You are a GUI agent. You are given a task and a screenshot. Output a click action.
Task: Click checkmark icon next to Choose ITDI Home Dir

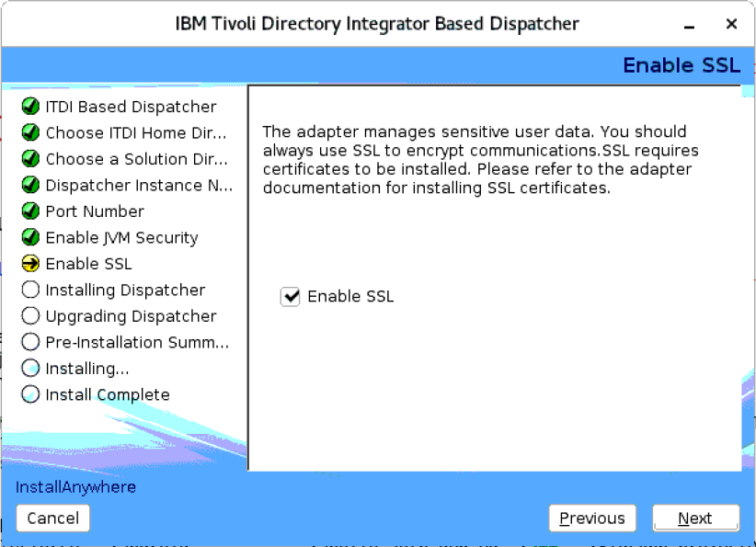(x=30, y=132)
